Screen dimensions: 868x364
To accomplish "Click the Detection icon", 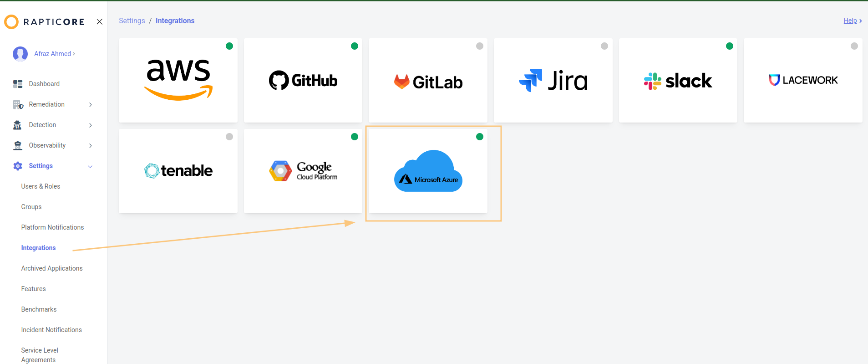I will [x=17, y=125].
